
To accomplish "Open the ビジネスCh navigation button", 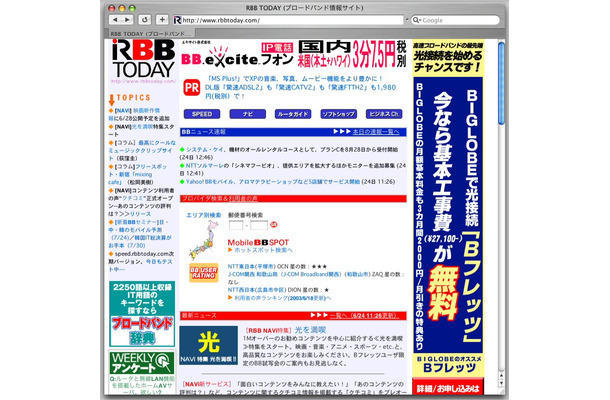I will pos(384,114).
